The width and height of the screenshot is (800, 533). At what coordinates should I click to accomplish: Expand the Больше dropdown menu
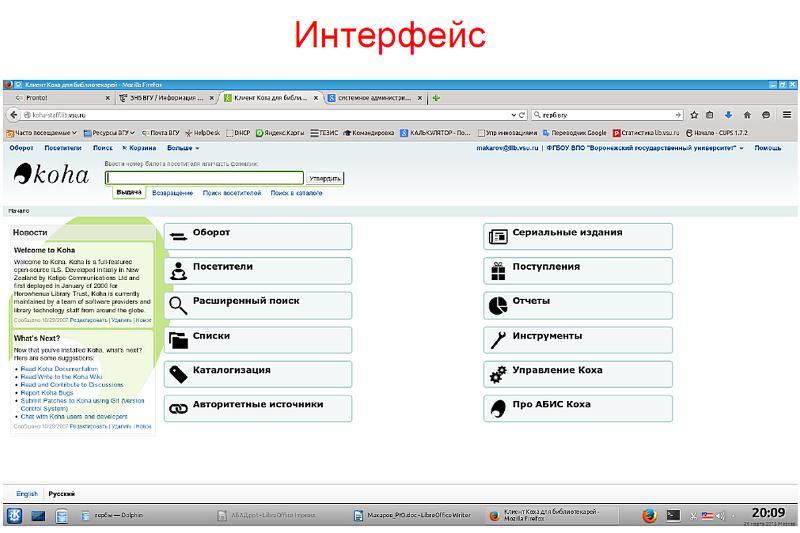click(183, 148)
